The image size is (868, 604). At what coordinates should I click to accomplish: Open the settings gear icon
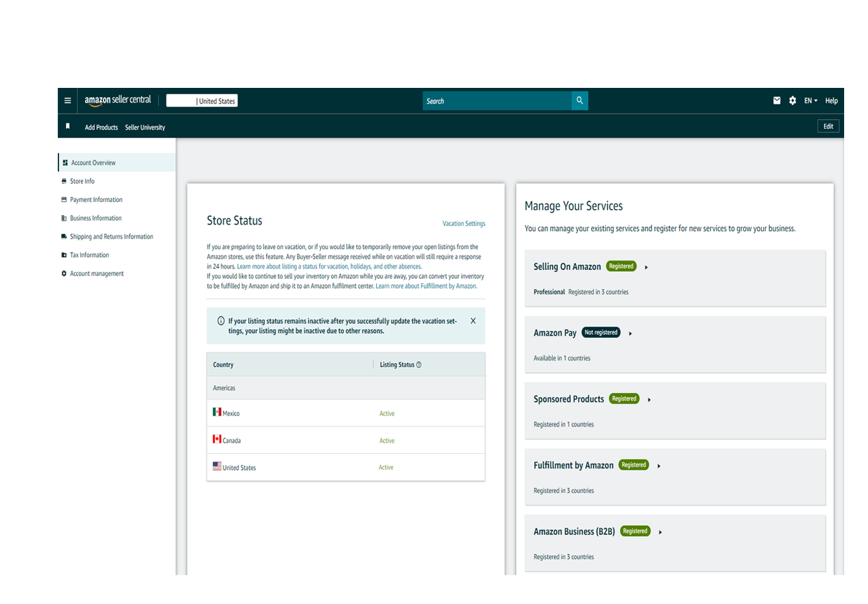pyautogui.click(x=793, y=100)
